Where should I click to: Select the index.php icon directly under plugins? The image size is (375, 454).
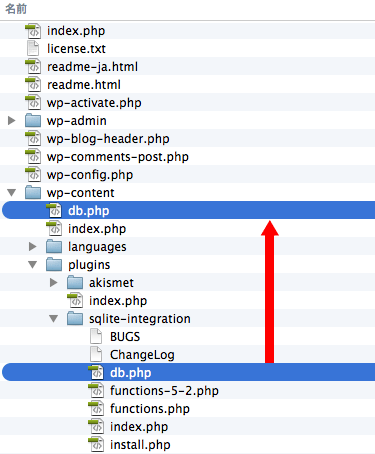pyautogui.click(x=75, y=301)
